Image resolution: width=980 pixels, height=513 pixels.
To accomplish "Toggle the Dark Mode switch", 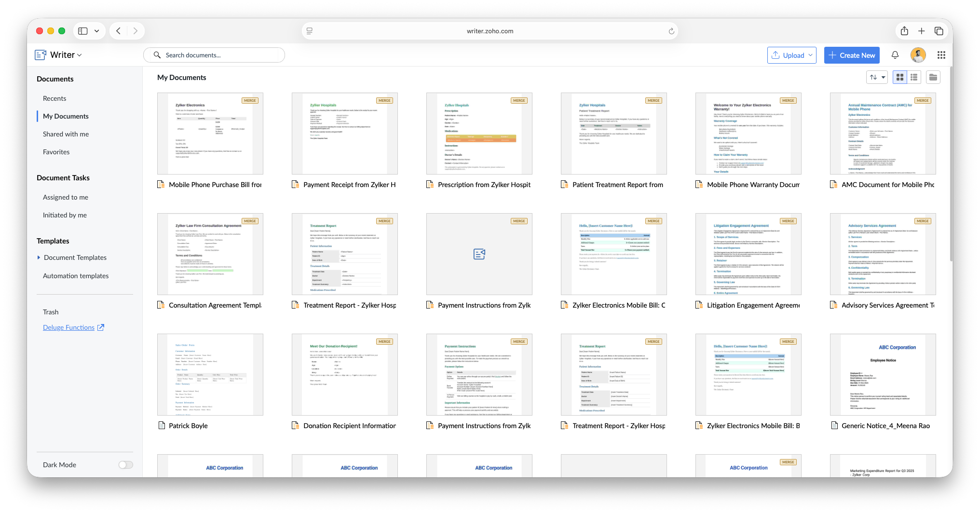I will pos(126,465).
